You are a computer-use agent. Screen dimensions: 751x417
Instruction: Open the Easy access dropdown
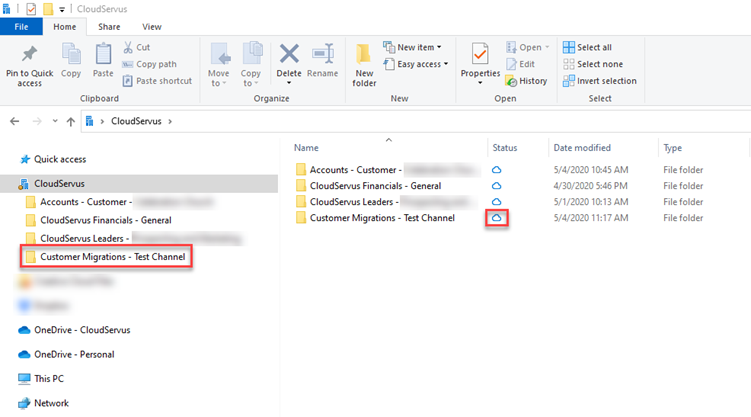coord(416,64)
